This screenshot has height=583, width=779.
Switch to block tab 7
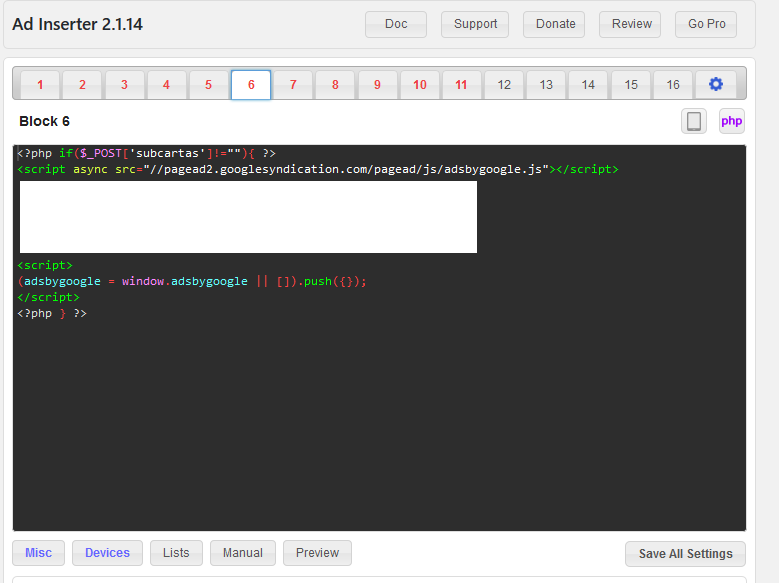(x=293, y=84)
